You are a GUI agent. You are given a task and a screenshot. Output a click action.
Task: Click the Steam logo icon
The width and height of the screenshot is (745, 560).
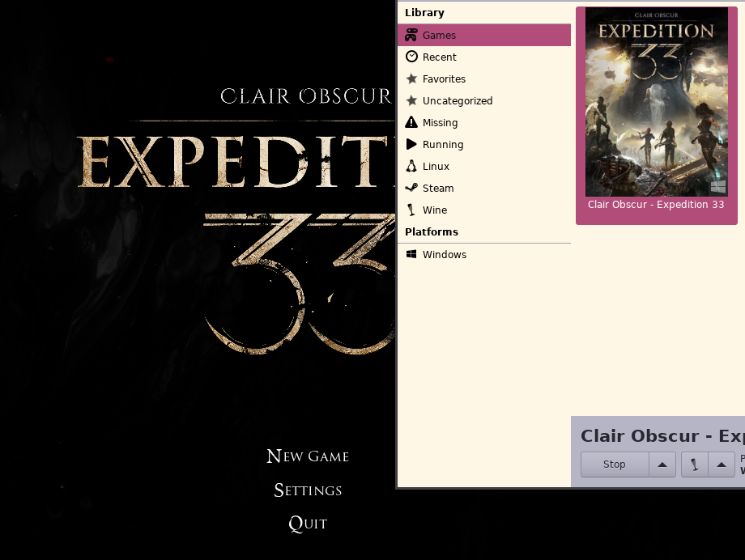pyautogui.click(x=411, y=188)
